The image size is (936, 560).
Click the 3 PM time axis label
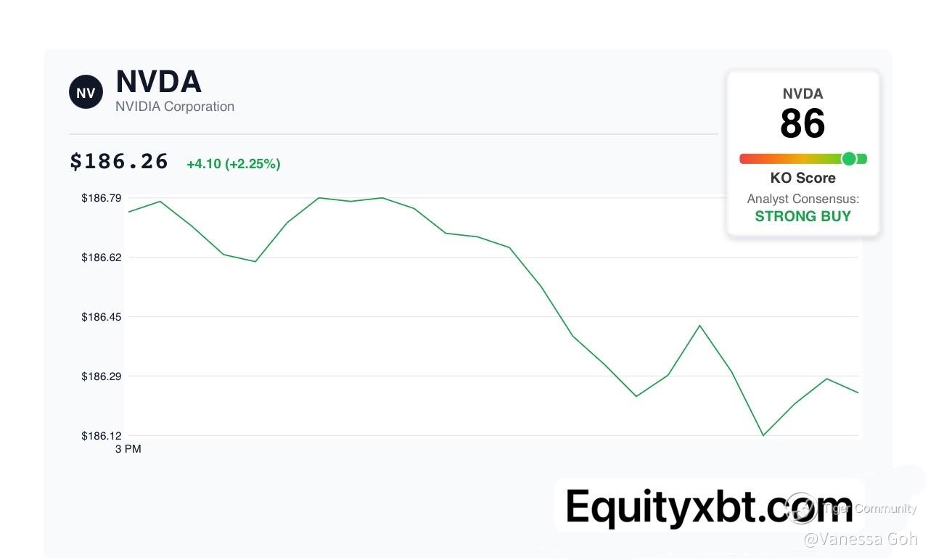click(128, 450)
